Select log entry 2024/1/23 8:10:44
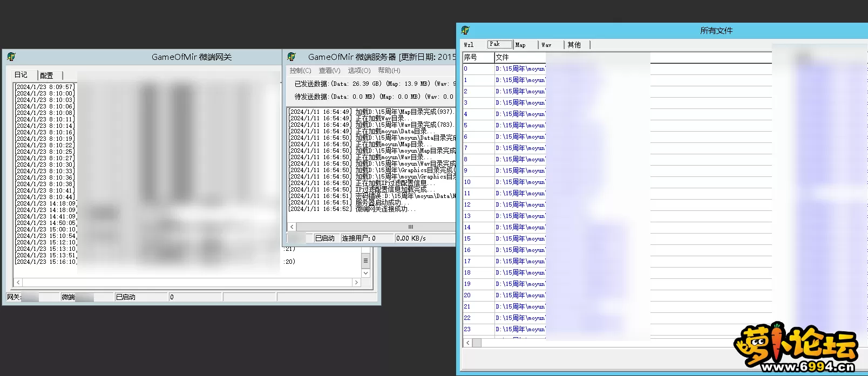This screenshot has width=868, height=376. (45, 197)
